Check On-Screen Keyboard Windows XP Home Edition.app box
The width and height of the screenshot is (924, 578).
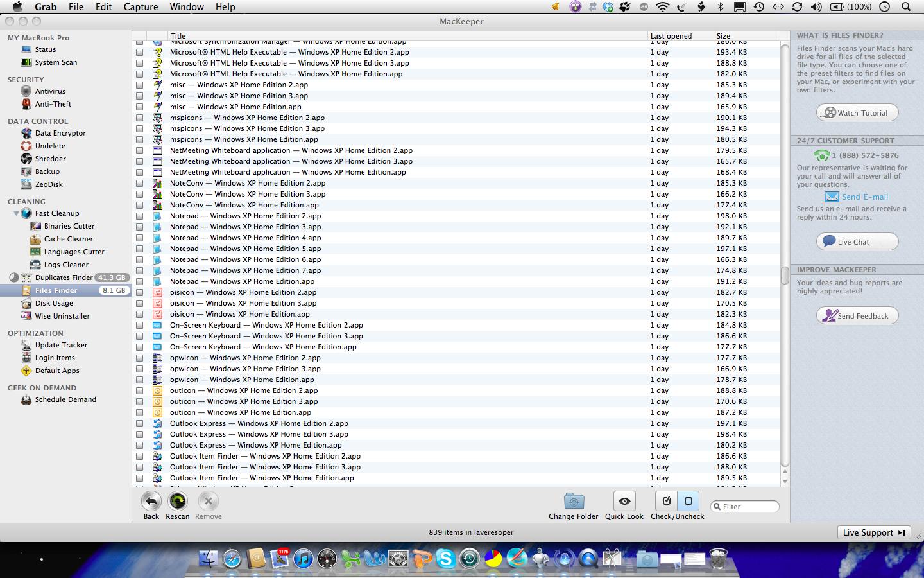pyautogui.click(x=139, y=347)
